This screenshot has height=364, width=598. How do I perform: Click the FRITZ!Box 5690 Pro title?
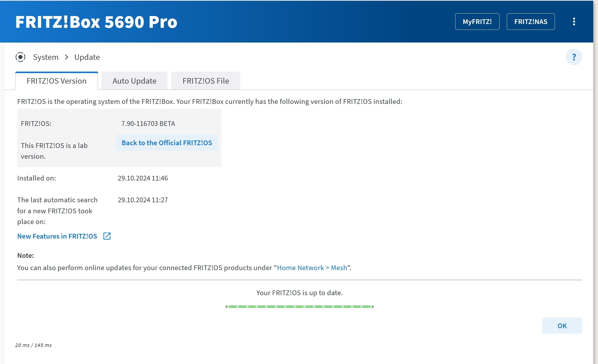point(96,22)
